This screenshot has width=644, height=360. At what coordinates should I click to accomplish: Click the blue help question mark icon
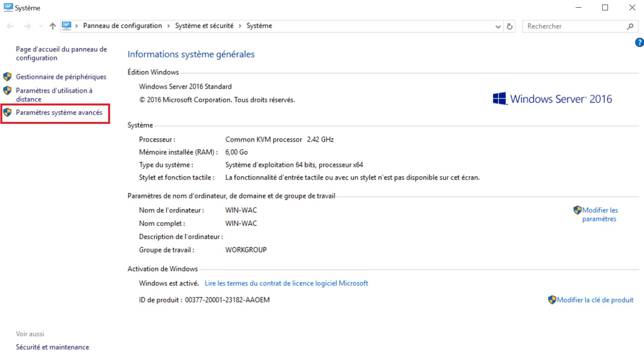click(x=639, y=43)
